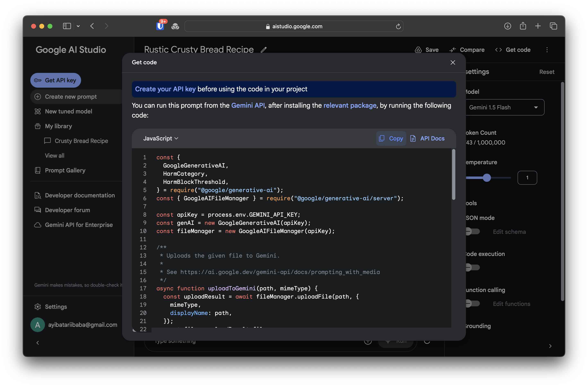Click the Gemini API for Enterprise cloud icon
The image size is (588, 387).
click(37, 225)
